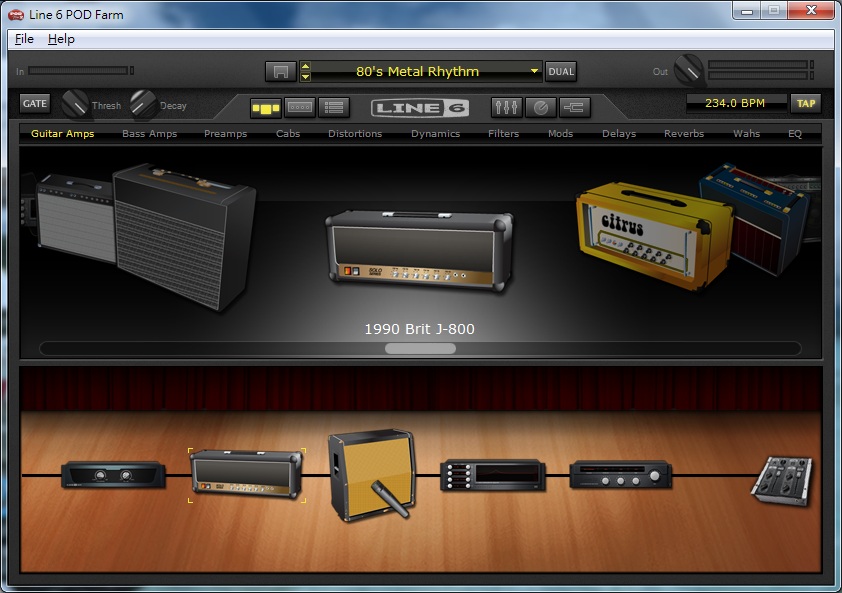Image resolution: width=842 pixels, height=593 pixels.
Task: Open the tuner dial icon
Action: 540,107
